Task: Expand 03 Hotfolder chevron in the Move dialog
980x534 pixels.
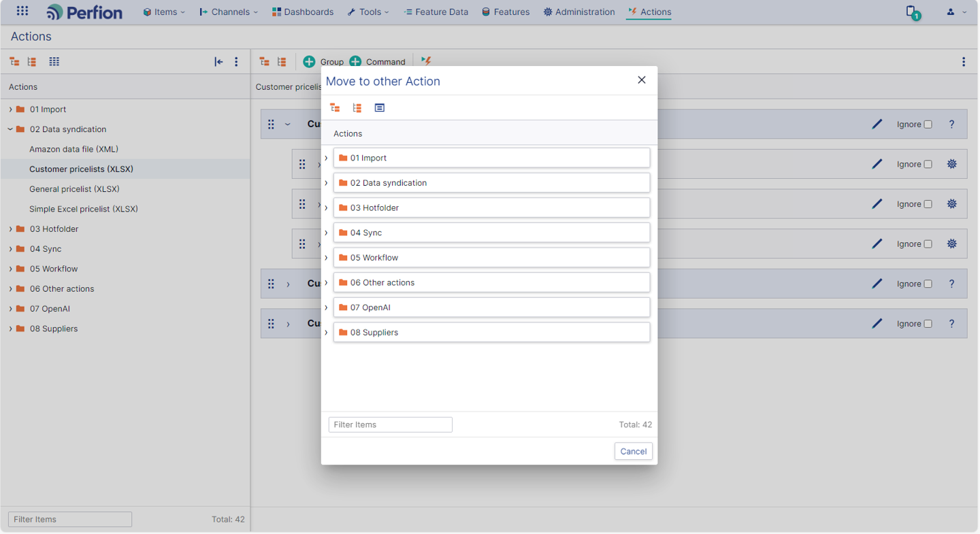Action: coord(326,207)
